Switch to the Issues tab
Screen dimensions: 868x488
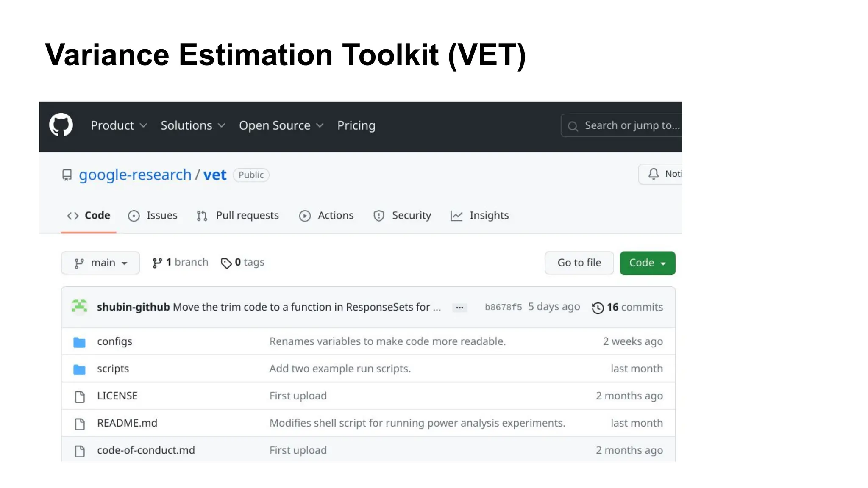point(153,216)
